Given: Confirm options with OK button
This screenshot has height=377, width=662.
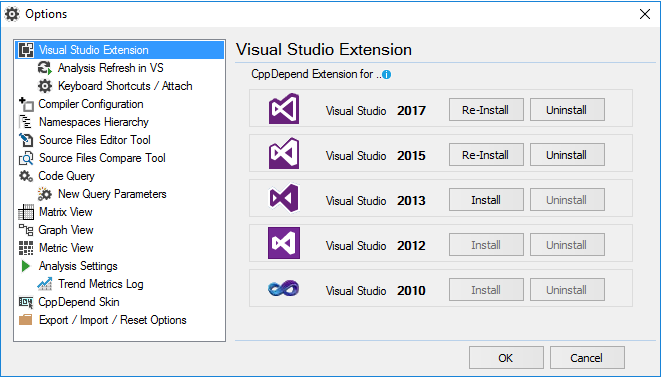Looking at the screenshot, I should 506,358.
